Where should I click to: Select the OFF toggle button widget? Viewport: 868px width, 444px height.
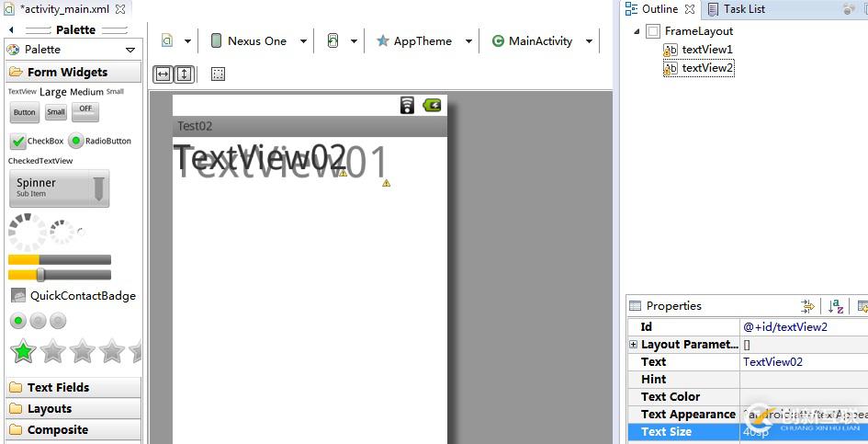pos(85,111)
